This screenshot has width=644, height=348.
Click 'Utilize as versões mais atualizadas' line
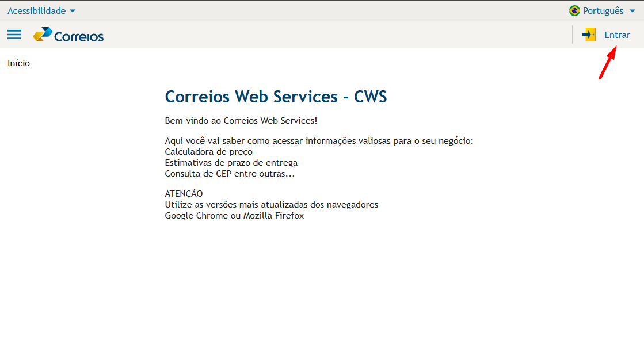tap(272, 204)
